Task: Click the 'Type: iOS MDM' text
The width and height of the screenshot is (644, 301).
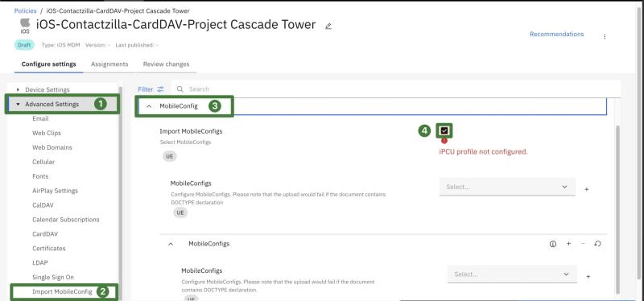Action: click(60, 45)
